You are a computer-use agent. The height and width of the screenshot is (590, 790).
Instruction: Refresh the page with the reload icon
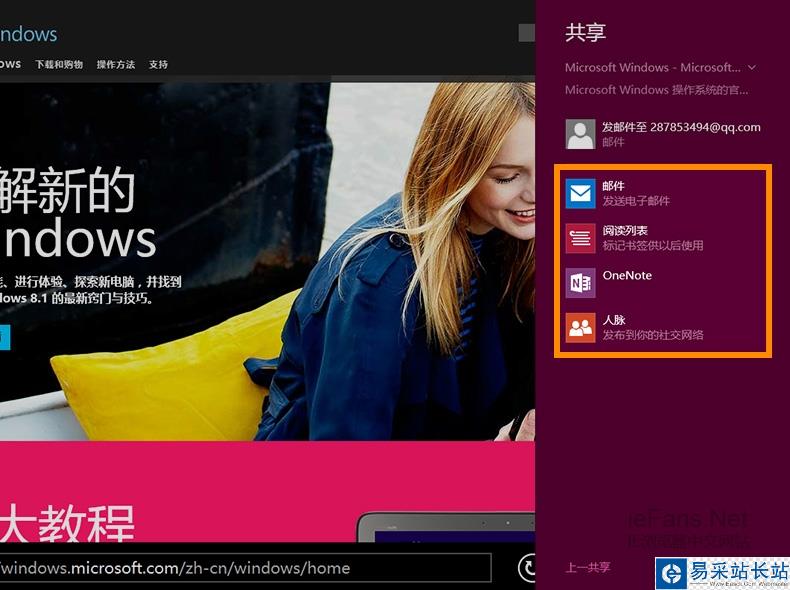[x=527, y=568]
